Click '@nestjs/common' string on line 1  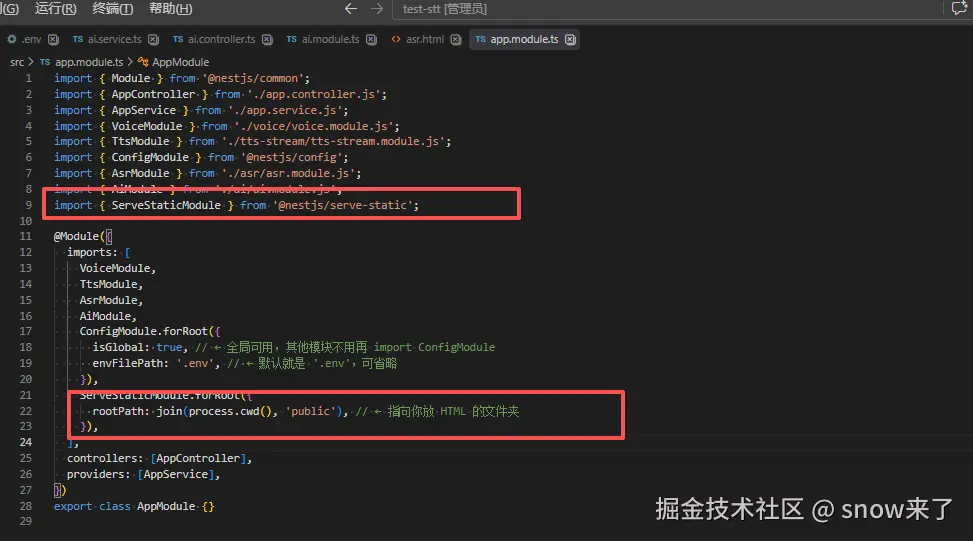(x=253, y=79)
